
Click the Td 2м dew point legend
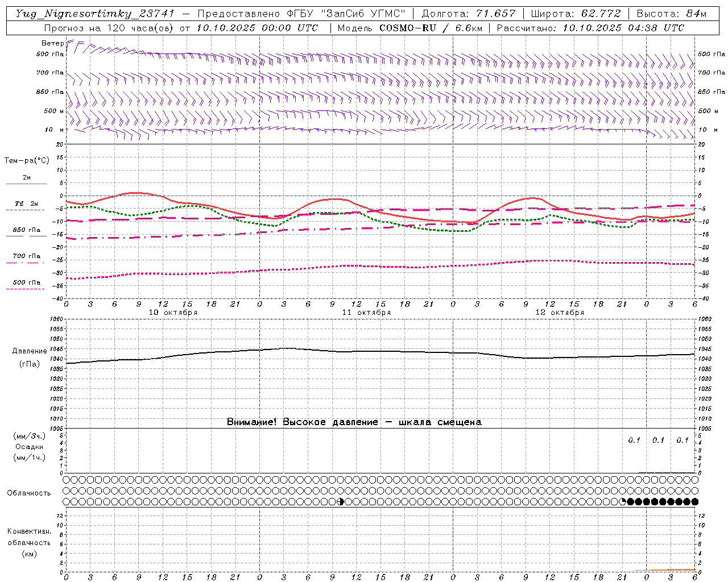[x=26, y=203]
